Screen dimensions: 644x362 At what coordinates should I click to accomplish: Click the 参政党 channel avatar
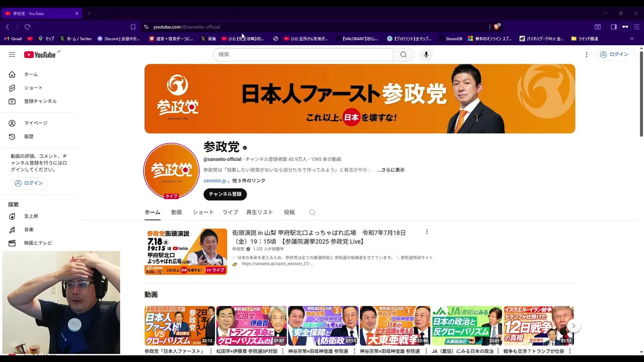click(x=171, y=171)
